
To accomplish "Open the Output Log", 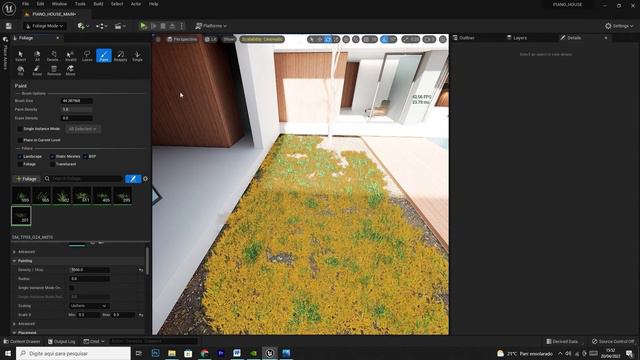I will 62,341.
